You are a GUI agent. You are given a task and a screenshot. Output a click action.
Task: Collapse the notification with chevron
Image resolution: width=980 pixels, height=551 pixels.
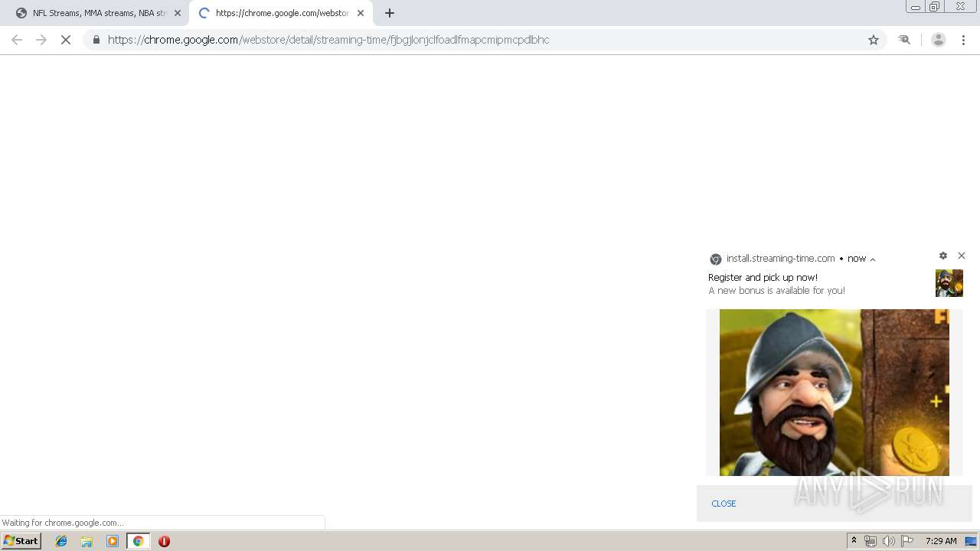[873, 259]
